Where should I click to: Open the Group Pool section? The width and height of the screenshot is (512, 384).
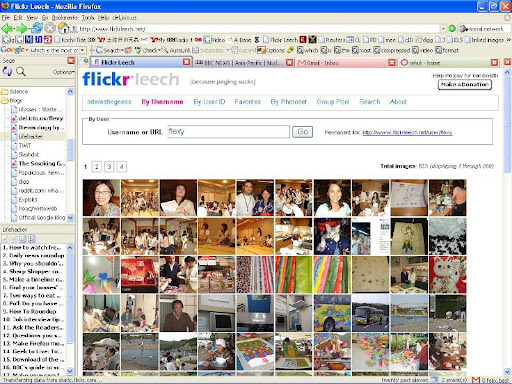coord(333,102)
